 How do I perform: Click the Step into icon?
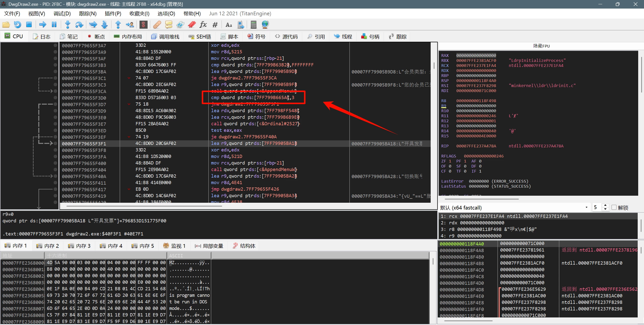click(x=67, y=25)
